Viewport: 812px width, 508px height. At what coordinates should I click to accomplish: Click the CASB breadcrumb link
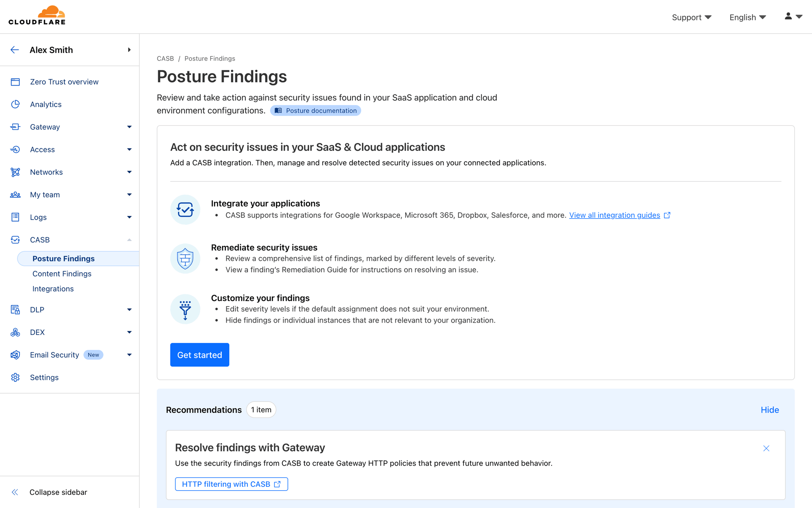(x=165, y=58)
